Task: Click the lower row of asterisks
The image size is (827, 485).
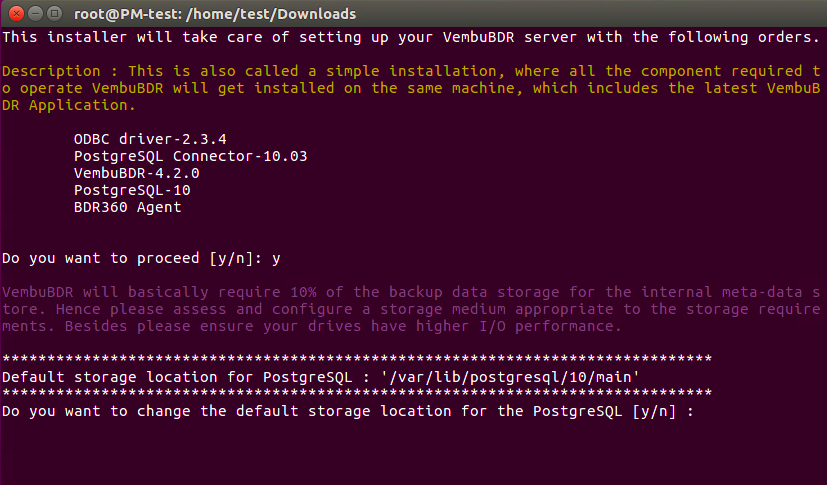Action: point(357,394)
